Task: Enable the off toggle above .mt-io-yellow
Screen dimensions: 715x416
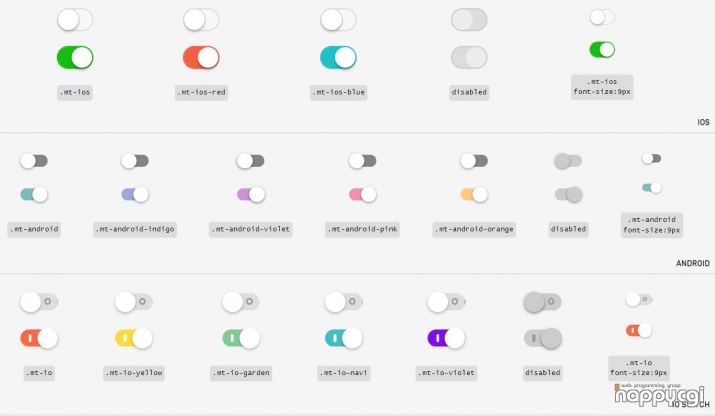Action: pyautogui.click(x=134, y=302)
